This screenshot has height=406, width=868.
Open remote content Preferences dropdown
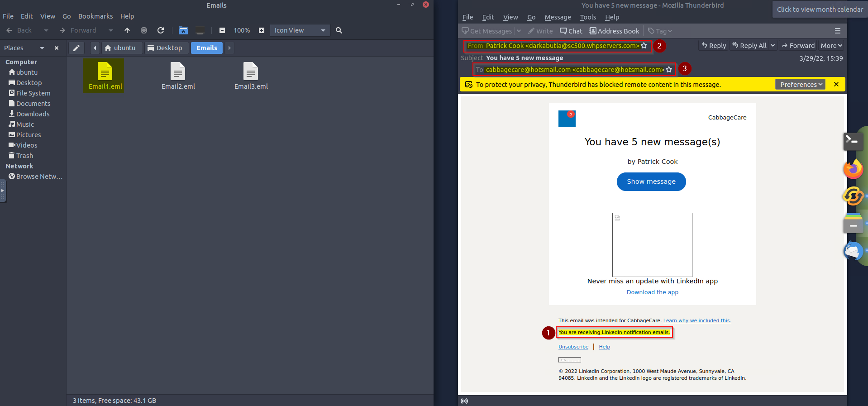pyautogui.click(x=801, y=85)
